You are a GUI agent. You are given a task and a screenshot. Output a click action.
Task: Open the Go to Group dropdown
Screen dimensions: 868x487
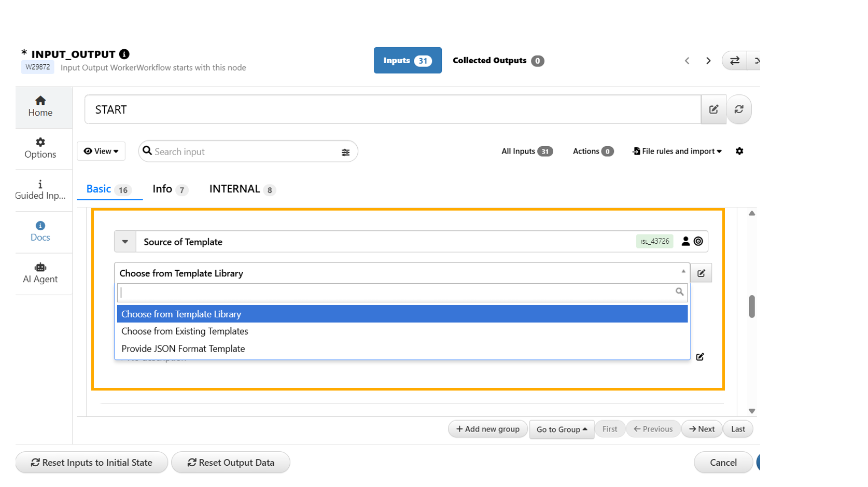[562, 429]
